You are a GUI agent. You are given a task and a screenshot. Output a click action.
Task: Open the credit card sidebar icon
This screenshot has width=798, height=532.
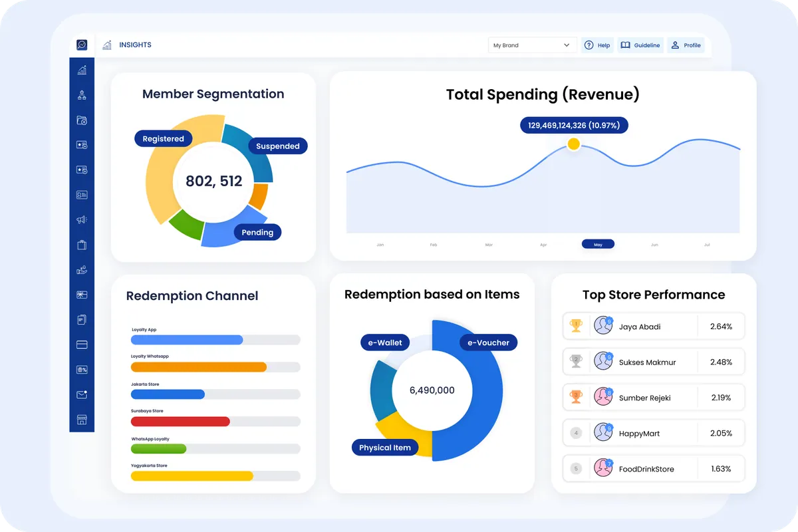[x=82, y=344]
